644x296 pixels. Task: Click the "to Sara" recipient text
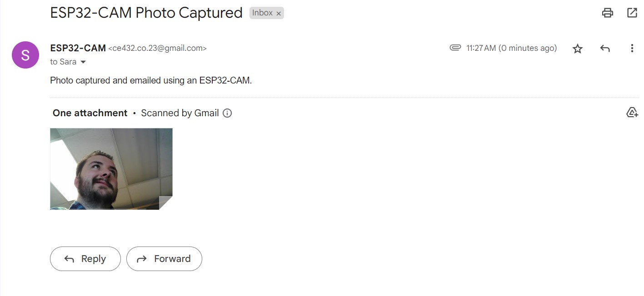[x=63, y=62]
